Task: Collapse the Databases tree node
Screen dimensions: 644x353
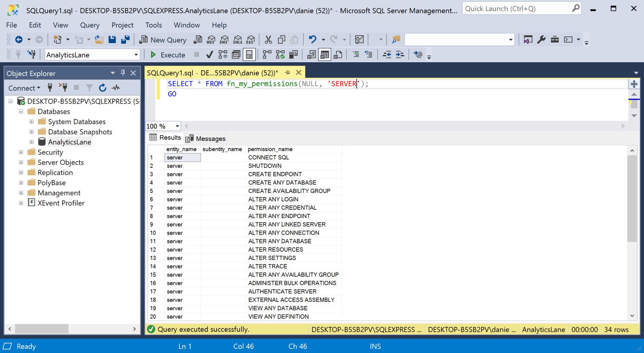Action: pyautogui.click(x=21, y=111)
